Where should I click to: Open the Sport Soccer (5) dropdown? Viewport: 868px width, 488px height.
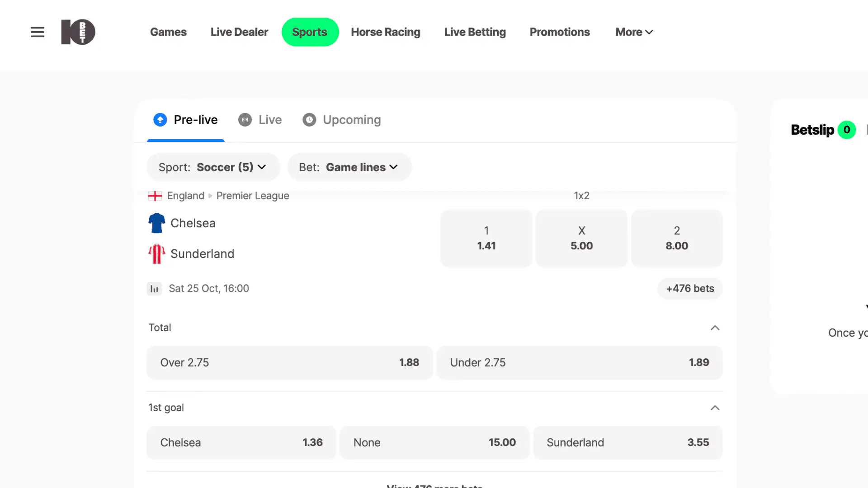point(212,167)
